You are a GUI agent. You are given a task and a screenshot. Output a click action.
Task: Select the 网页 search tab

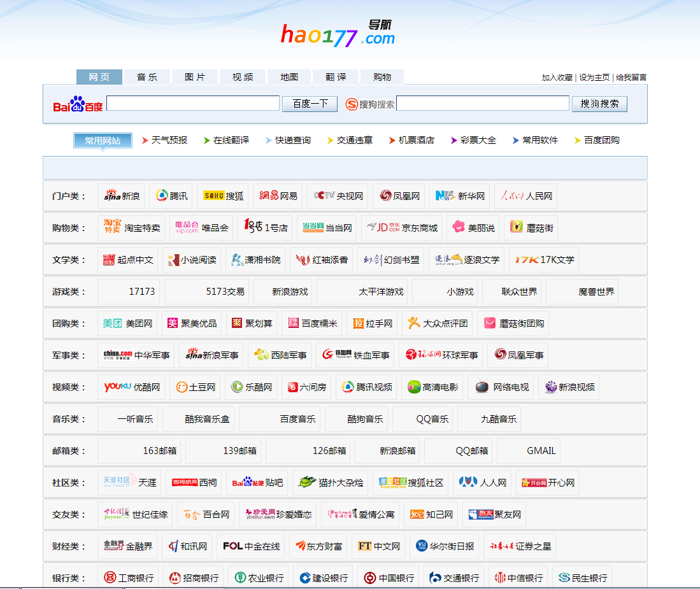[x=99, y=77]
